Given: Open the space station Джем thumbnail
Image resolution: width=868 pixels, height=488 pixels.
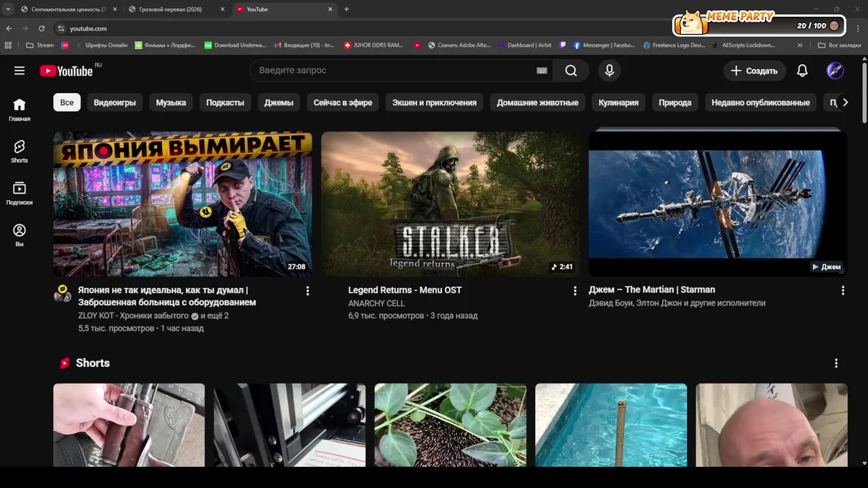Looking at the screenshot, I should 718,204.
